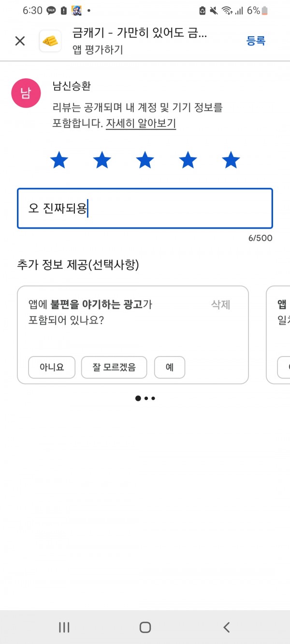Submit the review with 등록
Image resolution: width=290 pixels, height=644 pixels.
click(x=256, y=41)
